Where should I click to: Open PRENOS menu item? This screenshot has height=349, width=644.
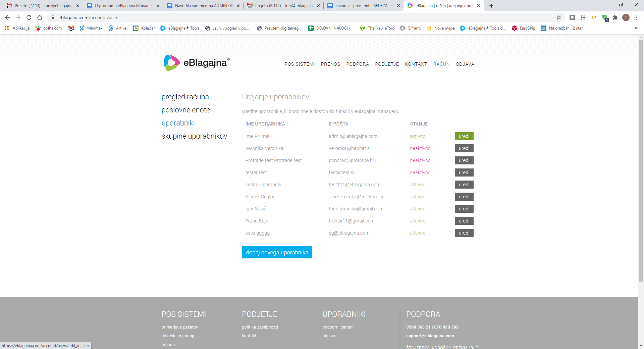(x=330, y=64)
